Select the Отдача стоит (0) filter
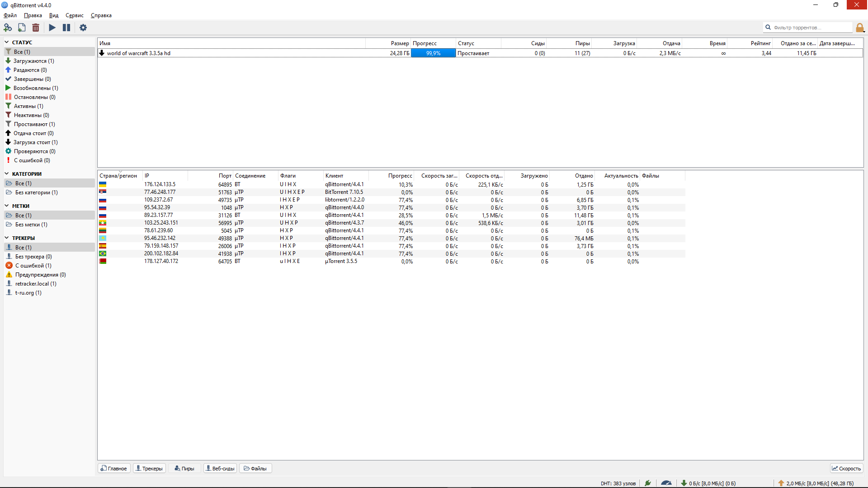 [49, 133]
